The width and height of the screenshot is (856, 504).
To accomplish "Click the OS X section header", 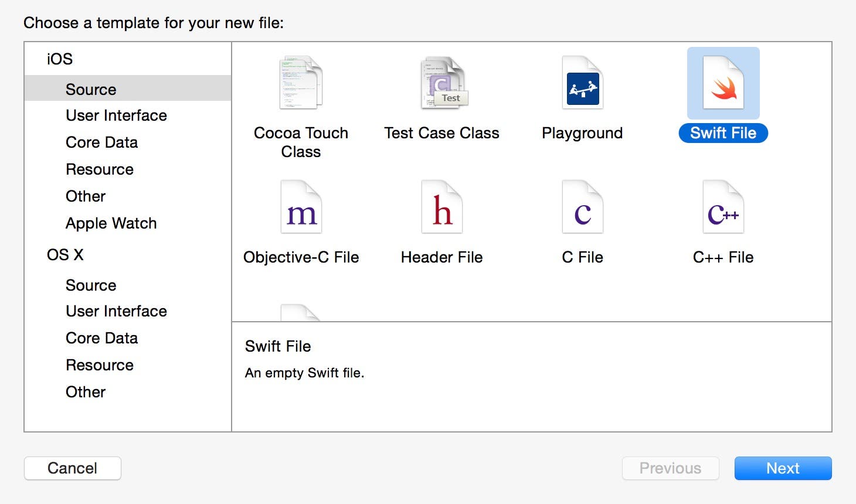I will 65,255.
